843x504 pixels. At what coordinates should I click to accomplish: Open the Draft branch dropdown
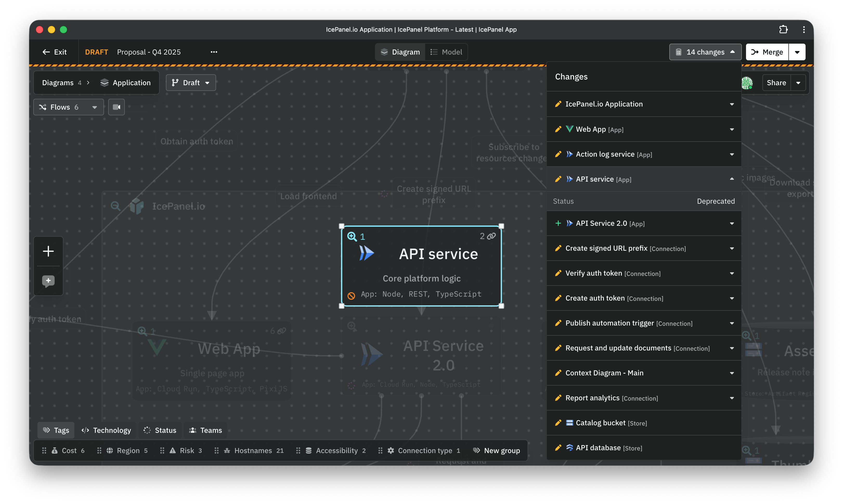(x=191, y=83)
